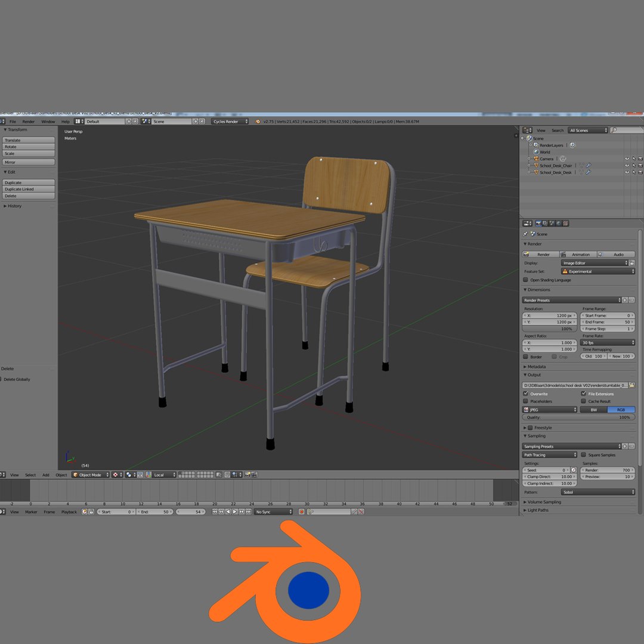644x644 pixels.
Task: Open the World properties tab icon
Action: pyautogui.click(x=559, y=224)
